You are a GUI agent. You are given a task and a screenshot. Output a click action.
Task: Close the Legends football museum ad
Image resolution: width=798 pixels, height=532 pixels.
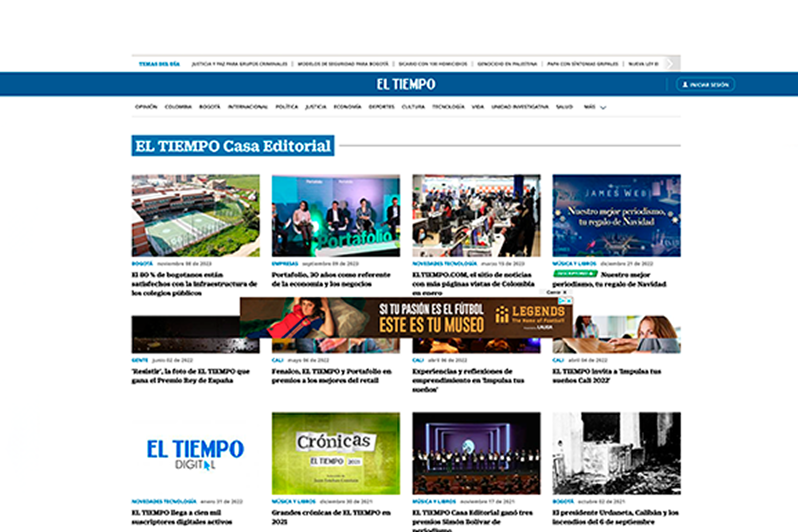point(557,292)
